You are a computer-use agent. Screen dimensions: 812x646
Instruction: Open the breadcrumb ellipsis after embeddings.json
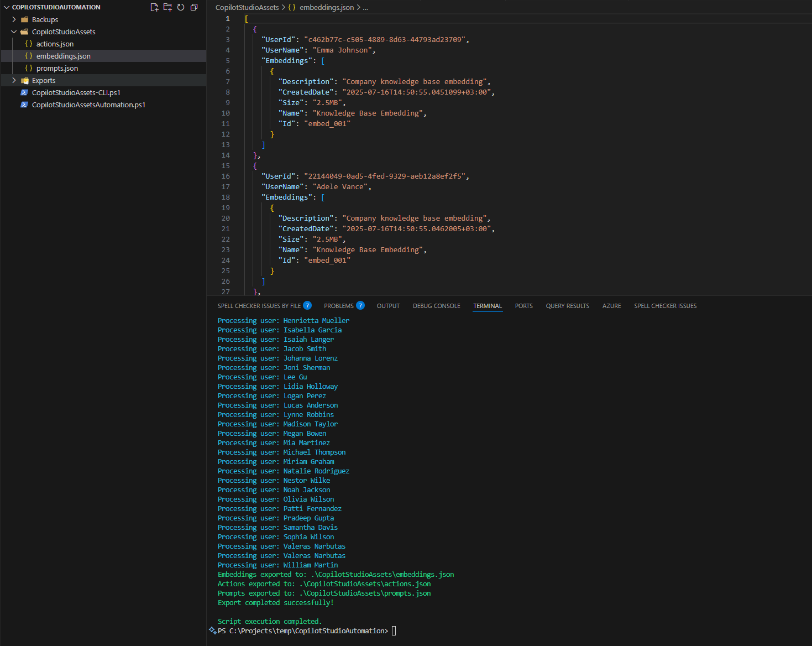365,7
